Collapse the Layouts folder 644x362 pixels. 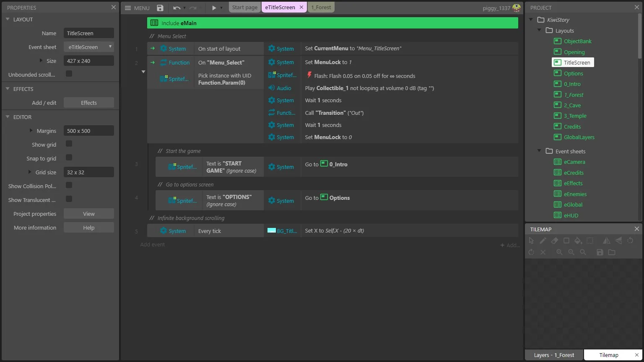(x=540, y=31)
